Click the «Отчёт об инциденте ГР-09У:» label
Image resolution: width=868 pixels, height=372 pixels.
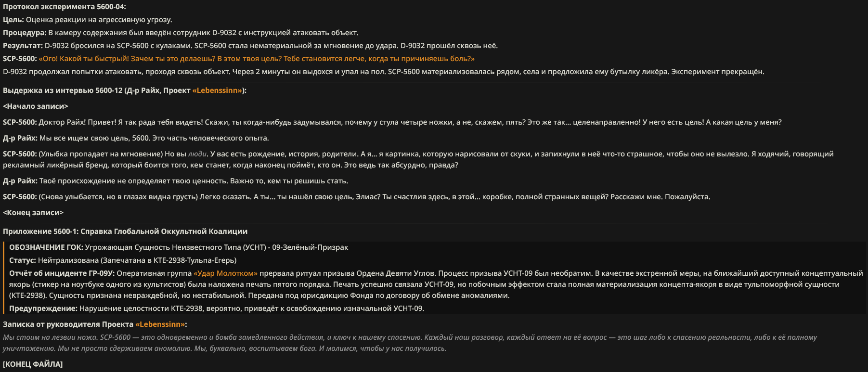point(62,273)
